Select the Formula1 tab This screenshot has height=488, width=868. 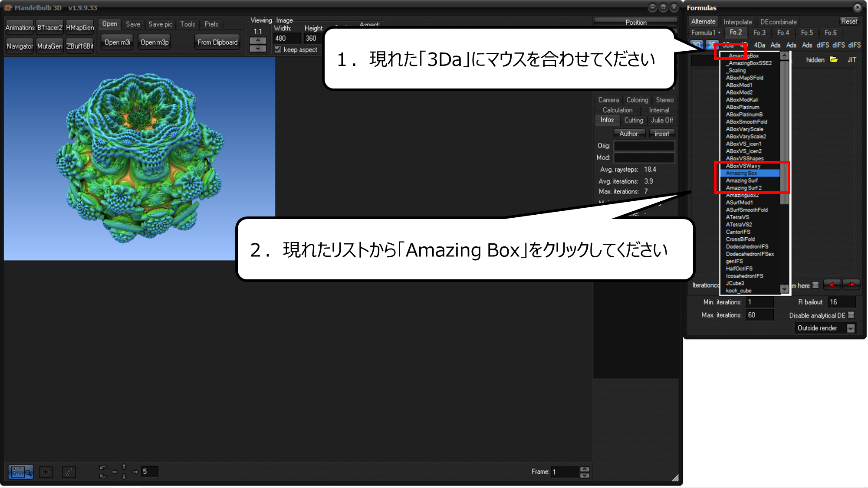706,33
